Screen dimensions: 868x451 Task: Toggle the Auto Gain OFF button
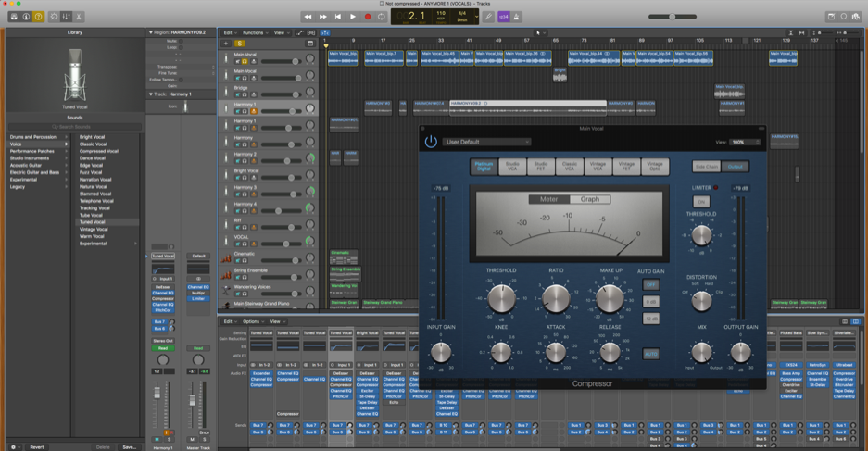[651, 285]
